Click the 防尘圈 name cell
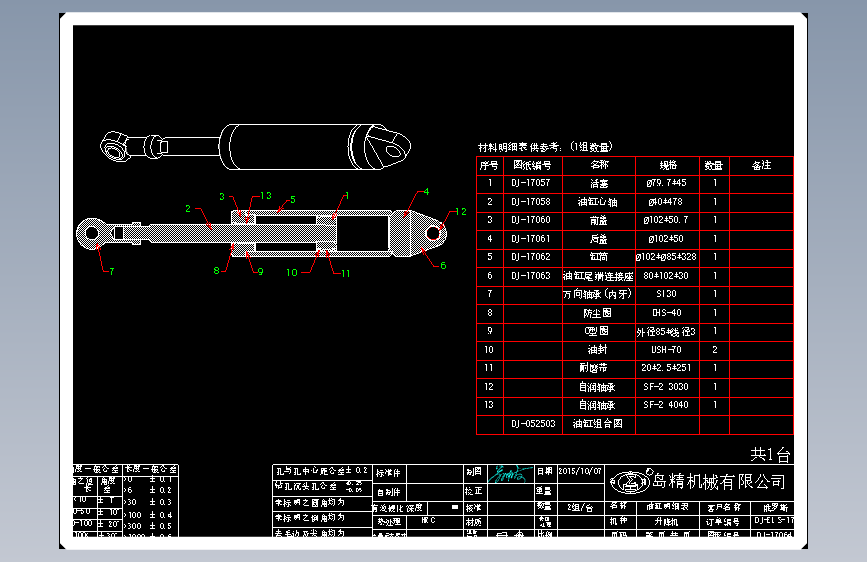867x562 pixels. pyautogui.click(x=598, y=313)
